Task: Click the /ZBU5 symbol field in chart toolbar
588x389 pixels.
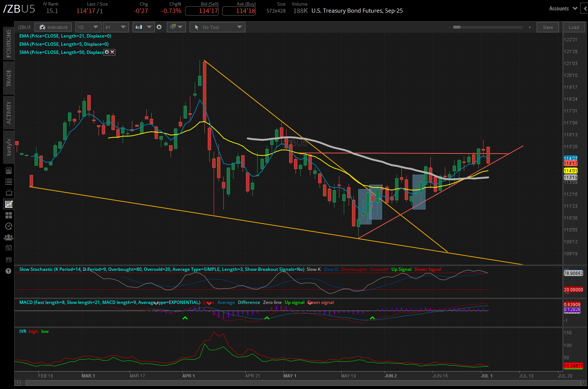Action: coord(25,27)
